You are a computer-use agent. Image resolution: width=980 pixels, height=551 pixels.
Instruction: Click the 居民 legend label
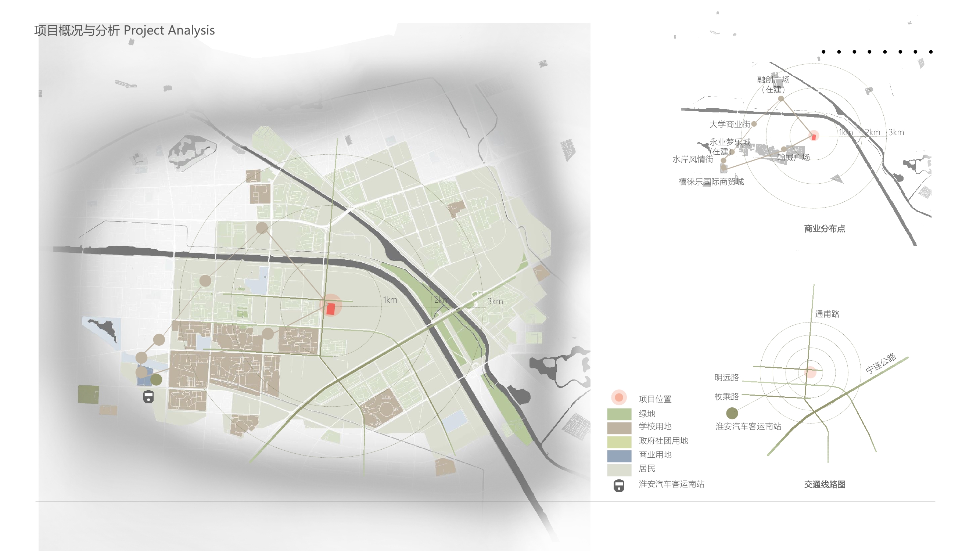tap(647, 468)
